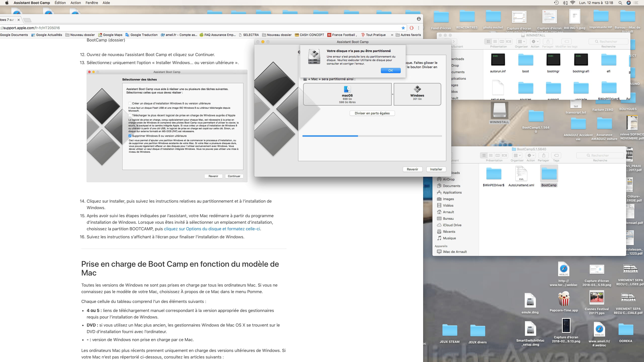Open the Google Maps bookmark
644x362 pixels.
(x=110, y=35)
